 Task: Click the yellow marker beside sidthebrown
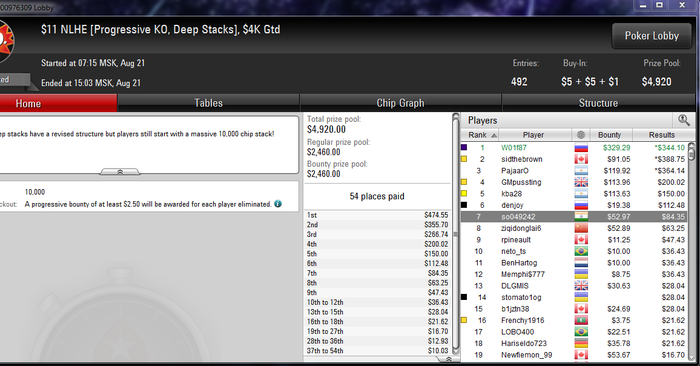point(464,158)
